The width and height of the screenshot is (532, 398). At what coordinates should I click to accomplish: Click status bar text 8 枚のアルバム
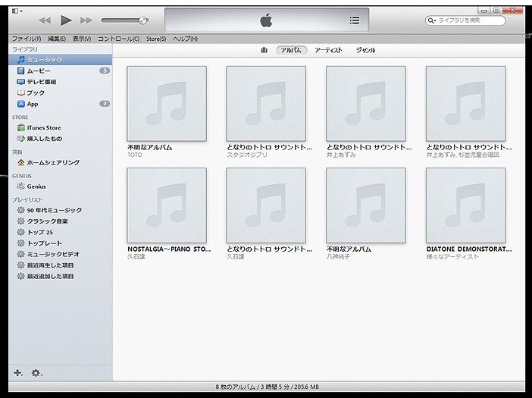tap(235, 387)
